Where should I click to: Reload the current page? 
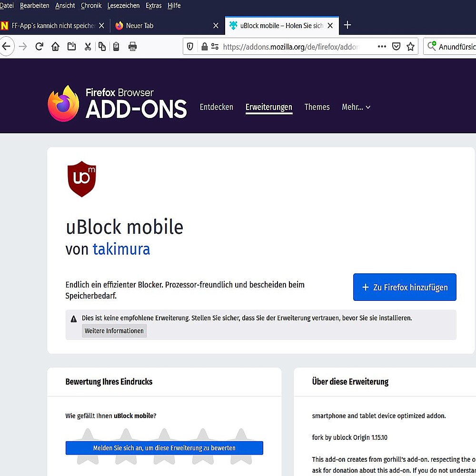point(39,47)
